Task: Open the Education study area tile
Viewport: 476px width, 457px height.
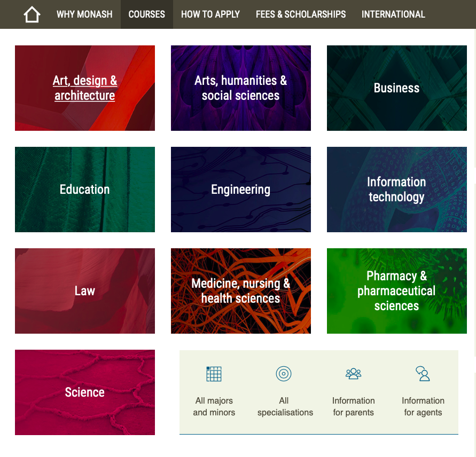Action: click(85, 190)
